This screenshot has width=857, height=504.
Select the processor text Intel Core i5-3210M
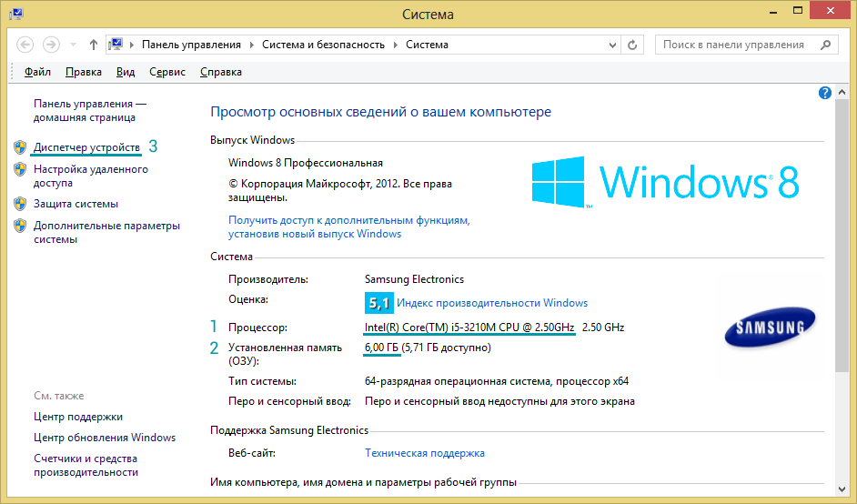pyautogui.click(x=469, y=328)
